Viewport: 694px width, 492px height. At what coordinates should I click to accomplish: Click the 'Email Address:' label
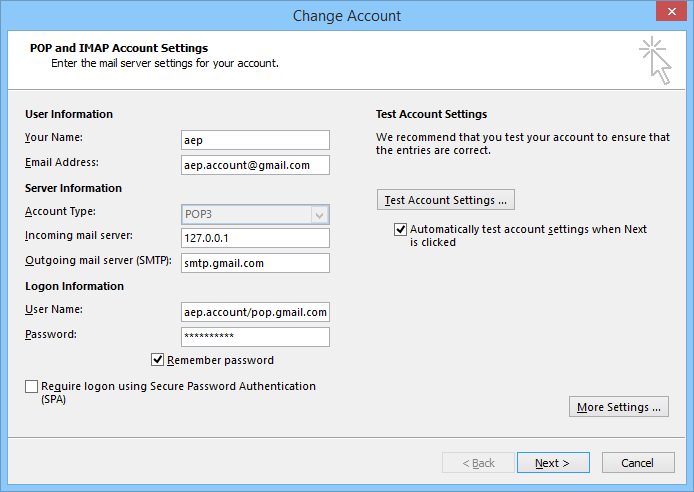62,162
